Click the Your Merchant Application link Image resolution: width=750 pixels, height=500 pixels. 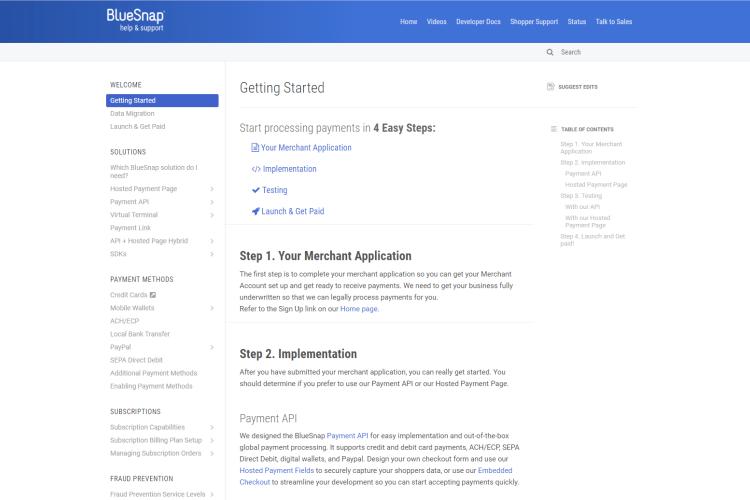click(306, 147)
